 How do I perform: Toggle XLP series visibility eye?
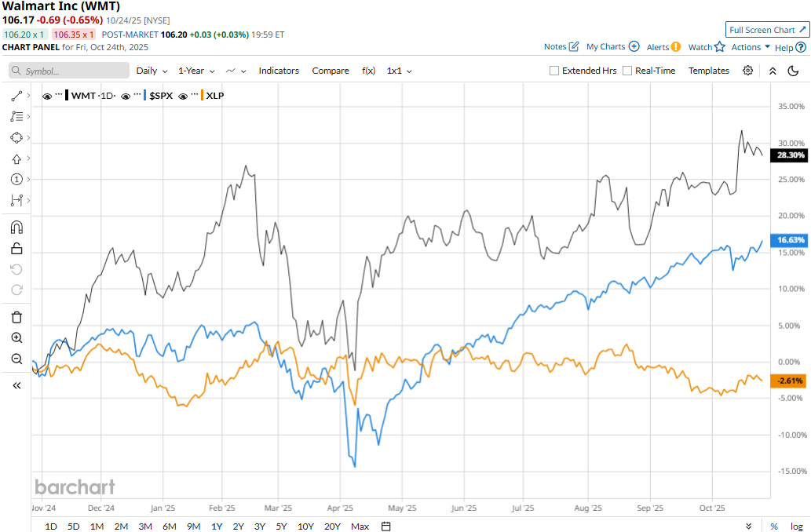[183, 97]
